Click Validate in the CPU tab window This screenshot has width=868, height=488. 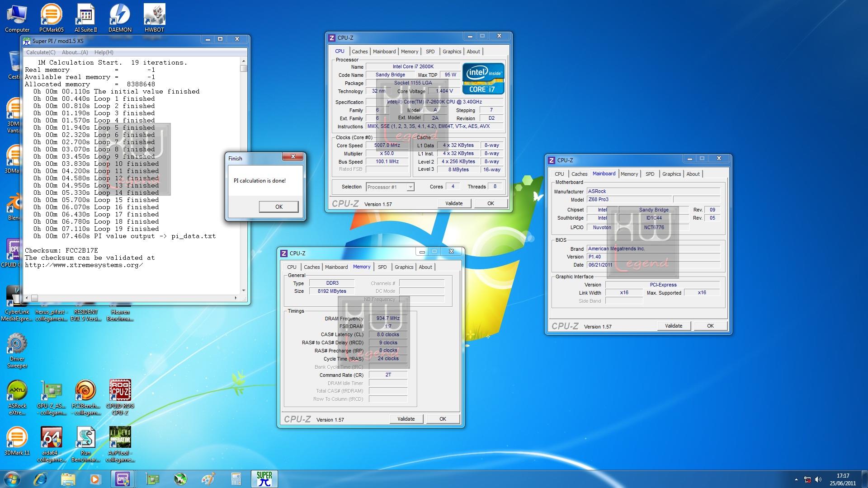(x=454, y=203)
